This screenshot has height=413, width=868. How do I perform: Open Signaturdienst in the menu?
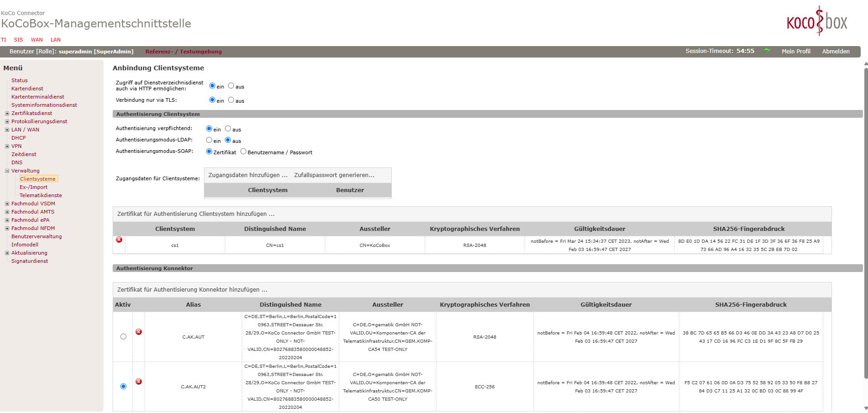click(x=30, y=261)
